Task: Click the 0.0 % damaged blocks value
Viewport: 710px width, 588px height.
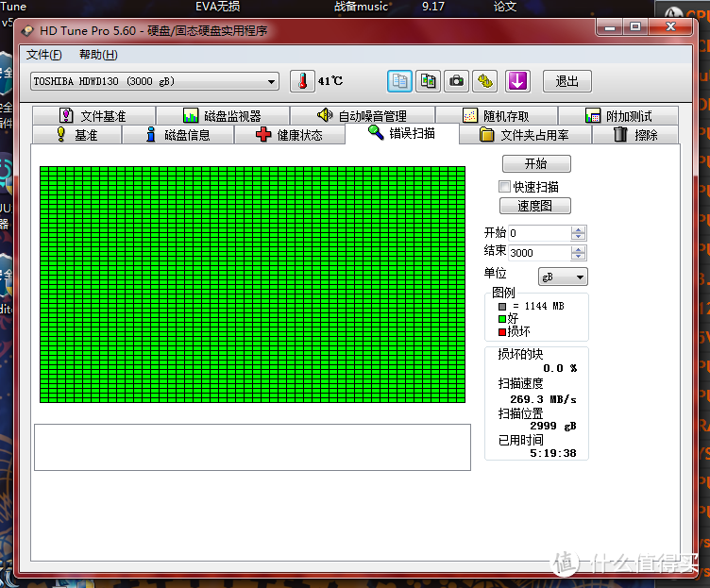Action: tap(560, 368)
